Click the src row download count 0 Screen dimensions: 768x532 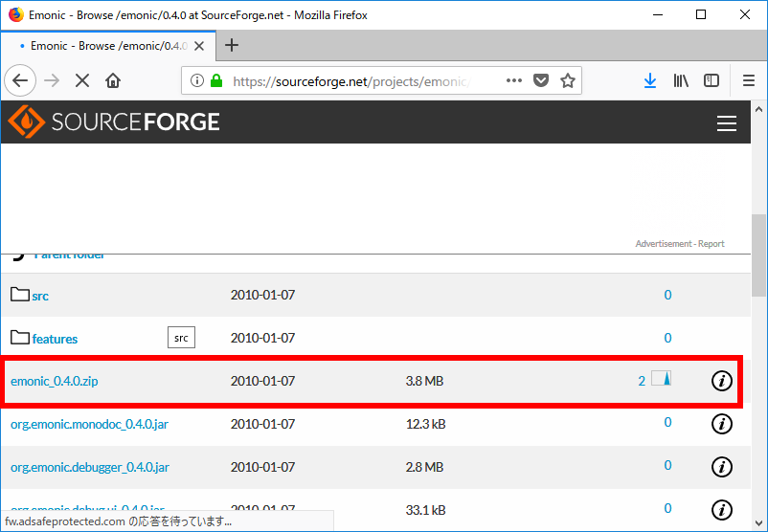tap(667, 295)
